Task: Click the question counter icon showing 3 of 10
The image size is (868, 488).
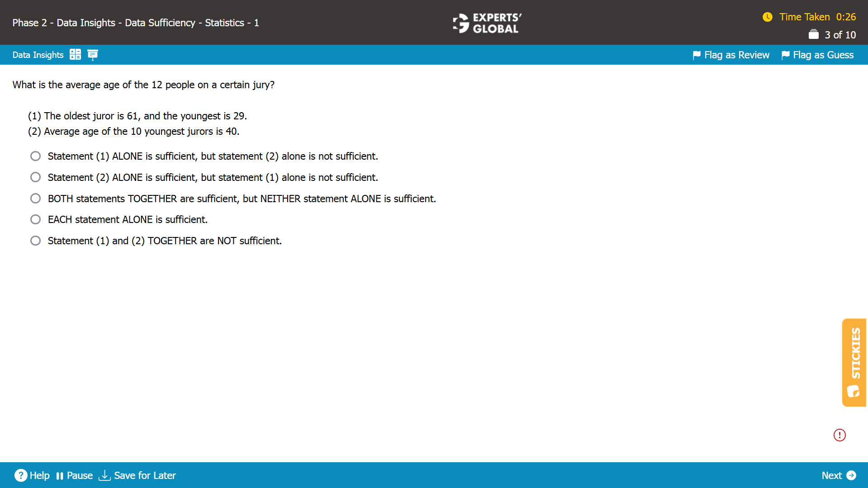Action: pos(814,34)
